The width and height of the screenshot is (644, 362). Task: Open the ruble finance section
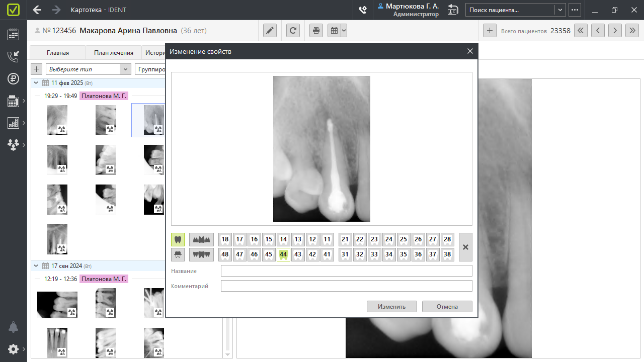(x=13, y=78)
